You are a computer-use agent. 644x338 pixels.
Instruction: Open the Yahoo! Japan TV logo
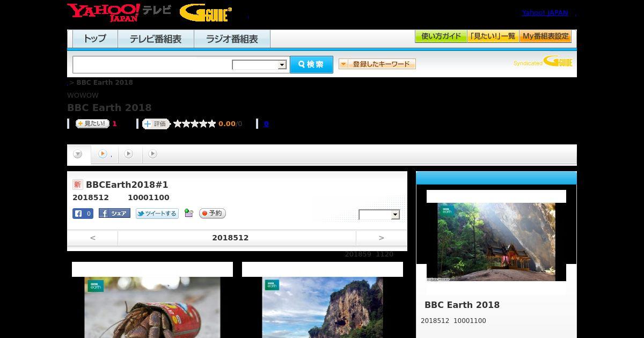119,12
